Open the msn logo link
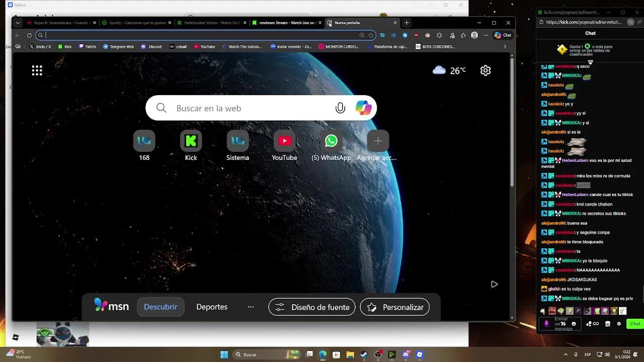This screenshot has width=644, height=362. (x=112, y=306)
